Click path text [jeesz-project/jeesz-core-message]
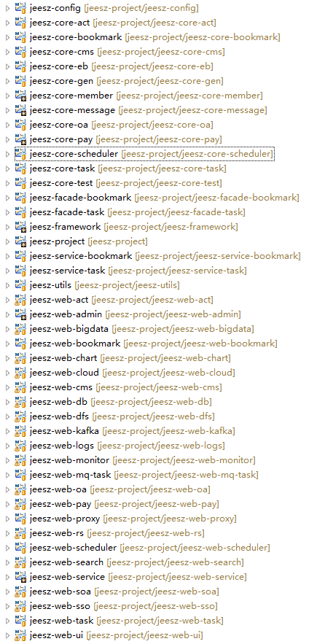This screenshot has width=325, height=644. tap(192, 110)
